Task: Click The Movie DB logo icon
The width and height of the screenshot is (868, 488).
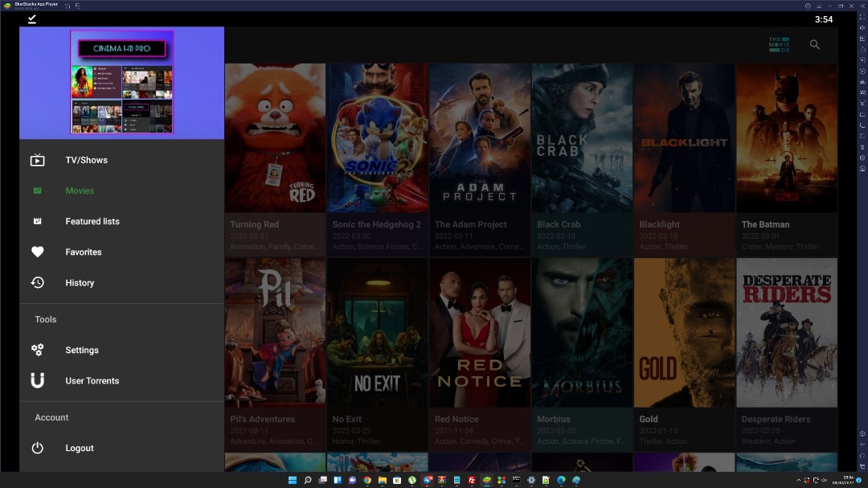Action: tap(779, 45)
